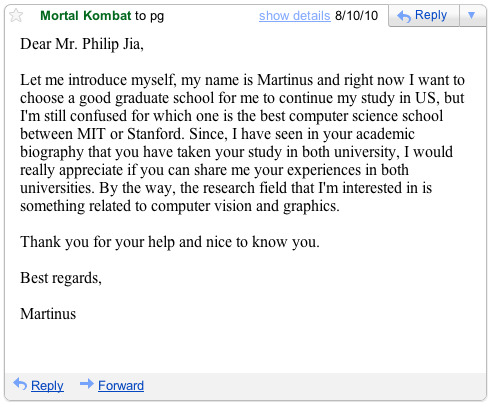The image size is (492, 407).
Task: Expand the dropdown arrow beside the Reply button
Action: pyautogui.click(x=472, y=15)
